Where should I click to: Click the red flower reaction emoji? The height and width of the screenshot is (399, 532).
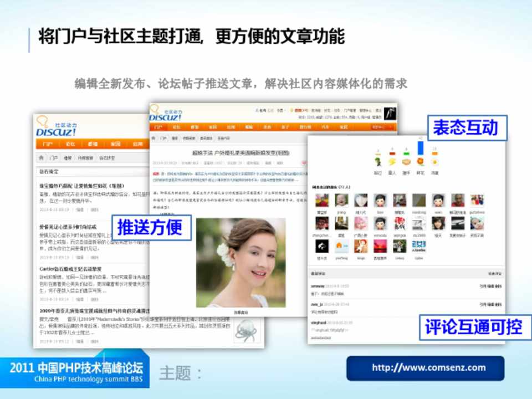point(421,162)
